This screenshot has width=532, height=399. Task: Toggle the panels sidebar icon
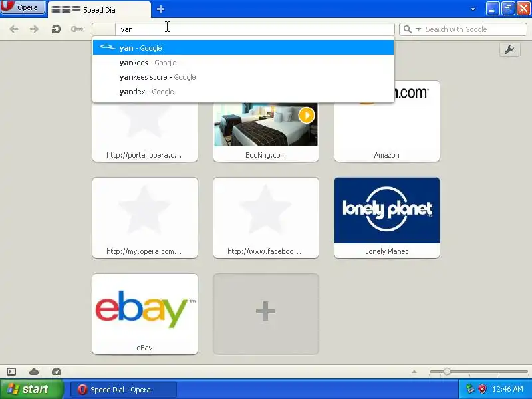point(11,372)
